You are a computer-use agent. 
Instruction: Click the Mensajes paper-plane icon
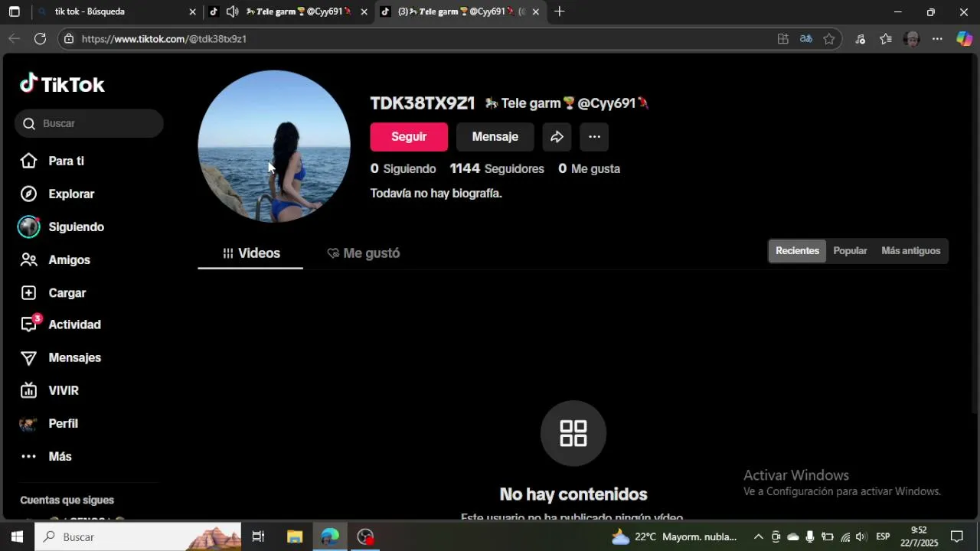point(28,357)
